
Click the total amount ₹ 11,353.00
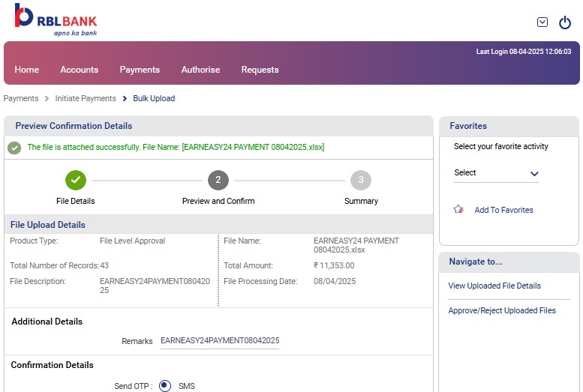click(x=334, y=265)
